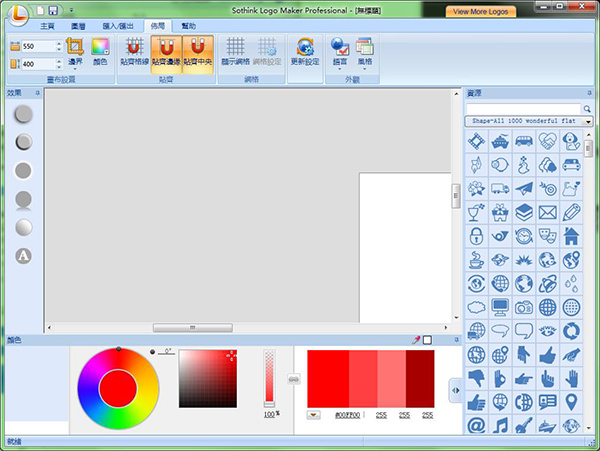Activate the eyedropper in the color panel
Viewport: 600px width, 451px height.
416,340
